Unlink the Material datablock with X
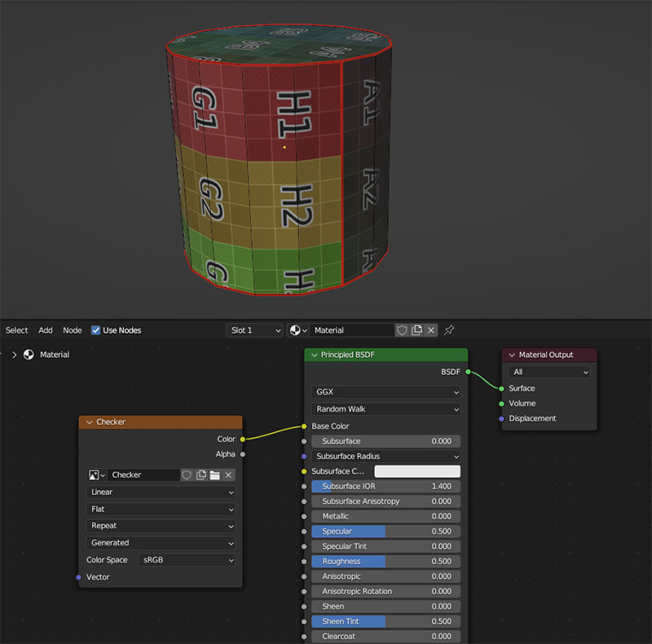Image resolution: width=652 pixels, height=644 pixels. pos(431,330)
